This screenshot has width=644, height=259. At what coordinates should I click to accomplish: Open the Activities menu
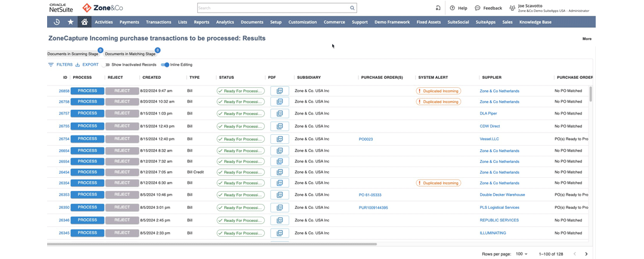point(104,22)
